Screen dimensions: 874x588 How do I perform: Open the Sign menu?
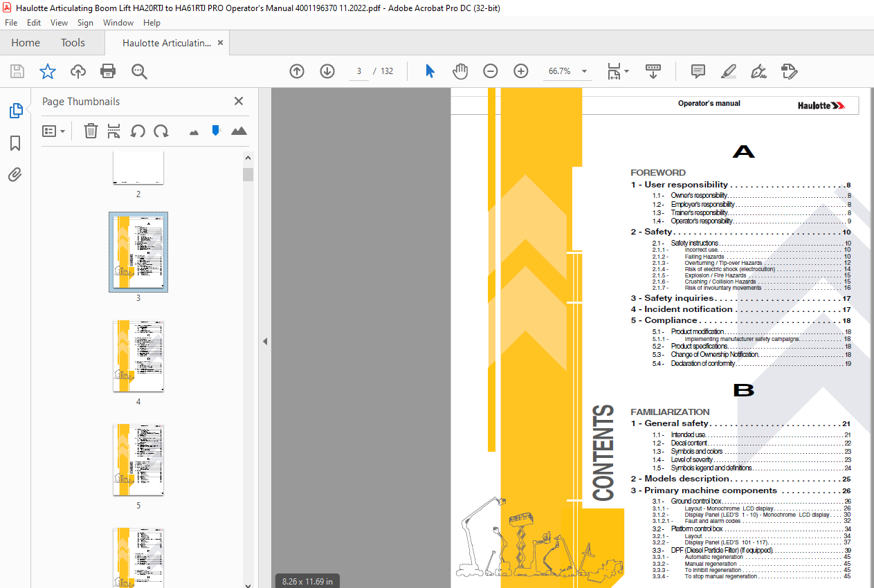coord(85,23)
